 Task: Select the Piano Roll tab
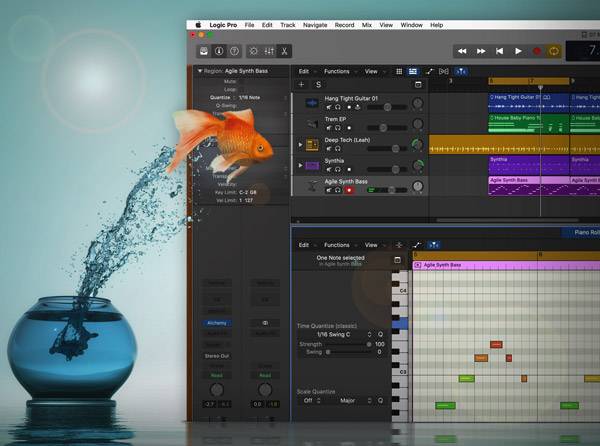point(582,232)
